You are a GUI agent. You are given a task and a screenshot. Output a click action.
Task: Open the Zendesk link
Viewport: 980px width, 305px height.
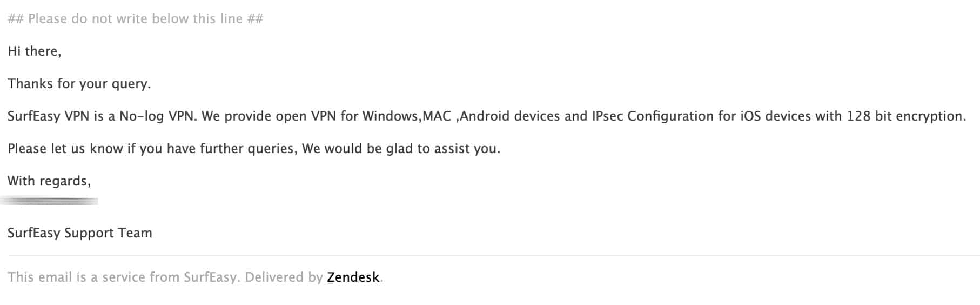353,277
